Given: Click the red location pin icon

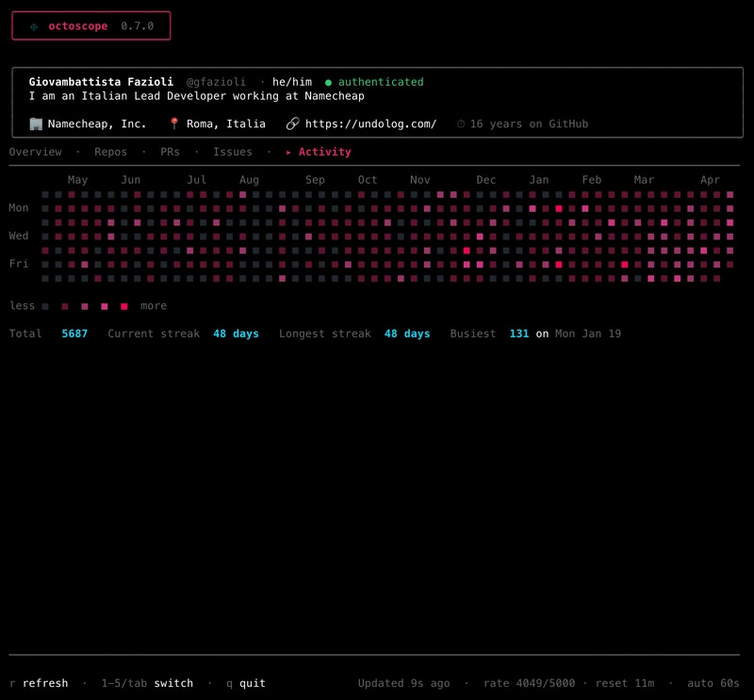Looking at the screenshot, I should coord(174,123).
